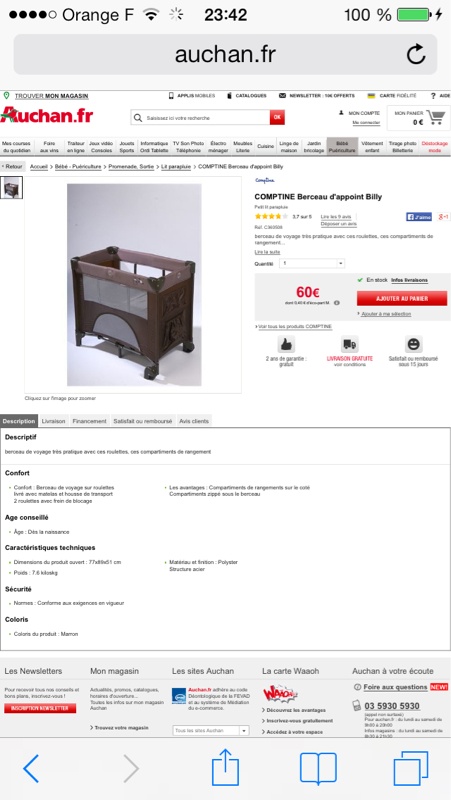Click the Auchan.fr logo

point(46,115)
